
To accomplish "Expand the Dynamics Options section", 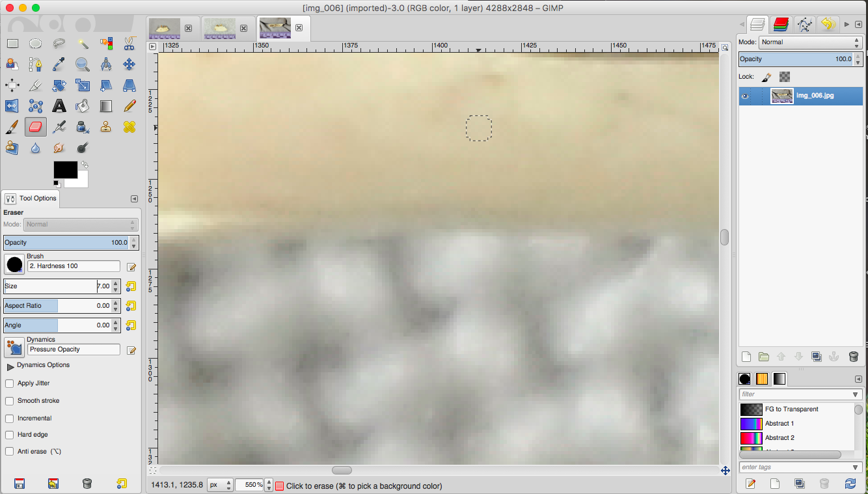I will pos(10,366).
